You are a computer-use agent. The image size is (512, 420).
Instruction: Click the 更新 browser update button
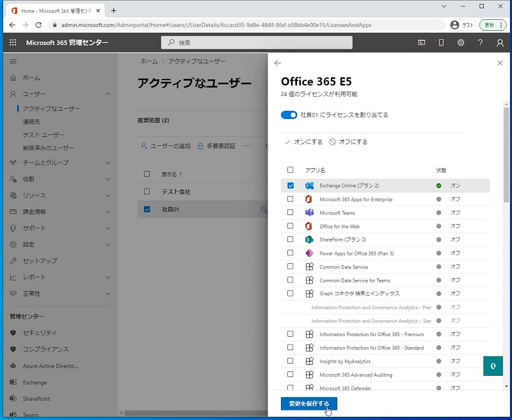click(493, 25)
